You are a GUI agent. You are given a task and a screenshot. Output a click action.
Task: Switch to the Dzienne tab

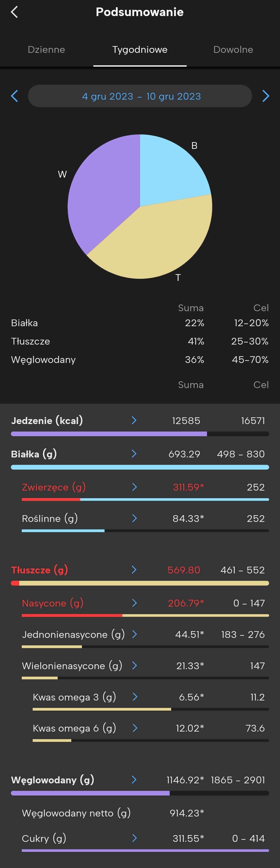46,49
